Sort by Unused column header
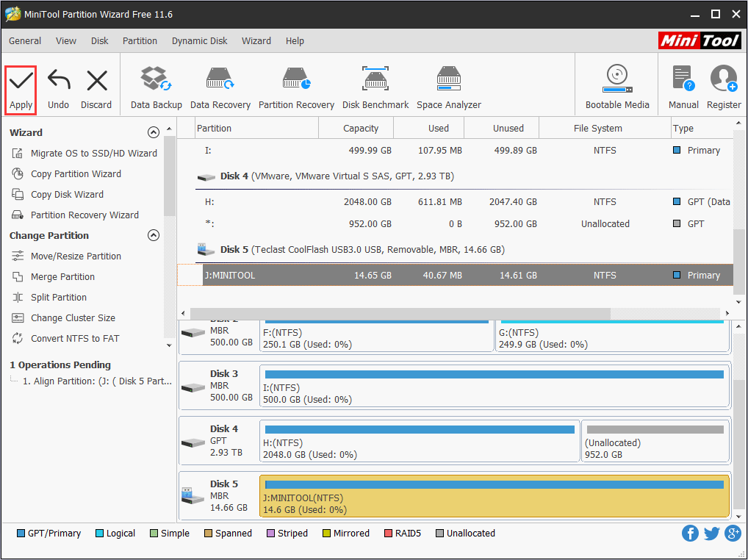The width and height of the screenshot is (748, 560). (501, 129)
